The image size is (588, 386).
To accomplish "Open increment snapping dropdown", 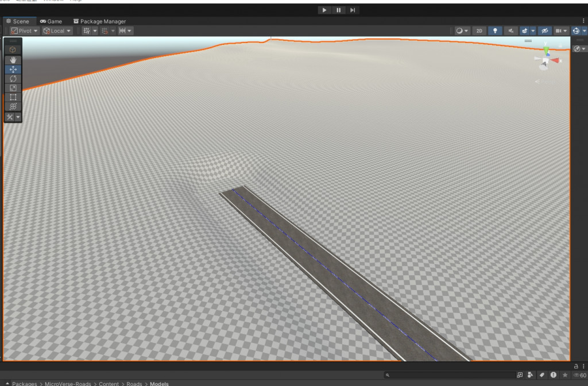I will pyautogui.click(x=125, y=31).
